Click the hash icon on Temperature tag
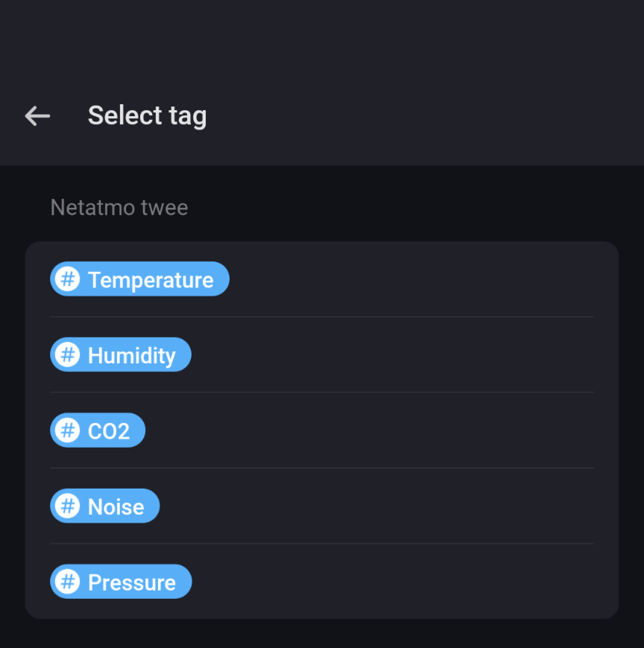 click(x=68, y=279)
